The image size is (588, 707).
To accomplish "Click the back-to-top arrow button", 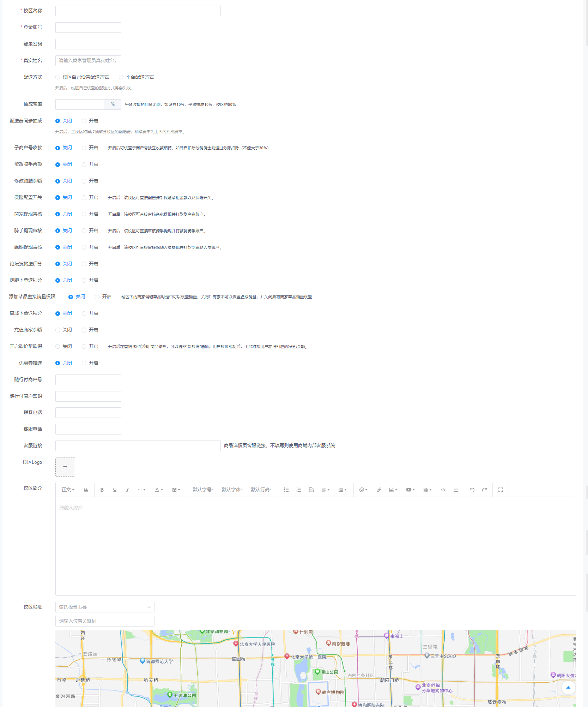I will 568,688.
